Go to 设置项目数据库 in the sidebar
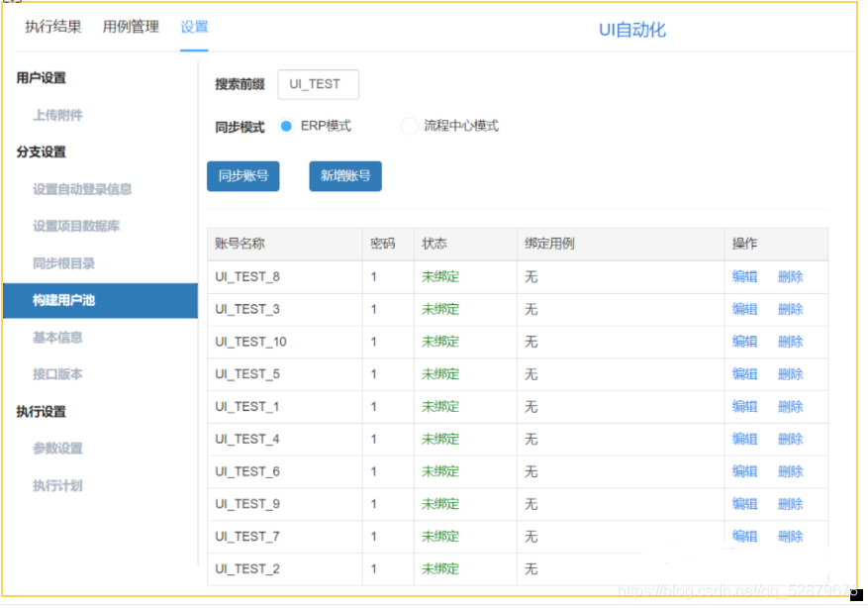Image resolution: width=868 pixels, height=609 pixels. 76,226
